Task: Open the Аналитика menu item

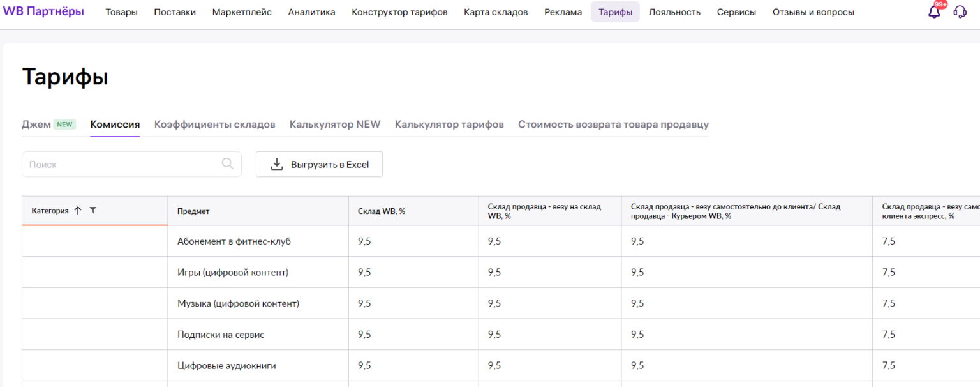Action: click(311, 12)
